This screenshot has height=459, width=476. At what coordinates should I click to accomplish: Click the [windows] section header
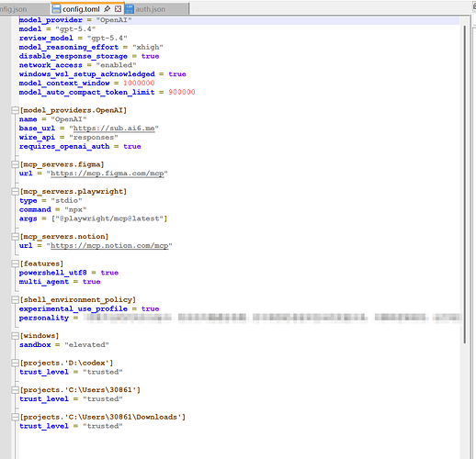pos(40,336)
